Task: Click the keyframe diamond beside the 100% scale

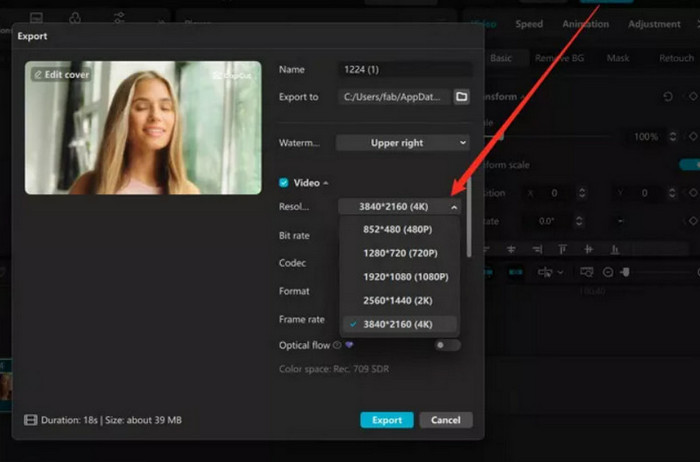Action: [x=692, y=136]
